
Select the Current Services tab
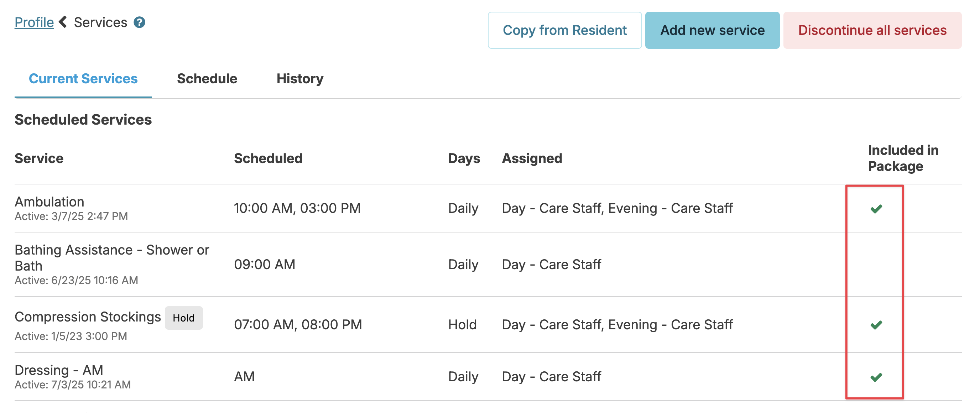pyautogui.click(x=83, y=79)
